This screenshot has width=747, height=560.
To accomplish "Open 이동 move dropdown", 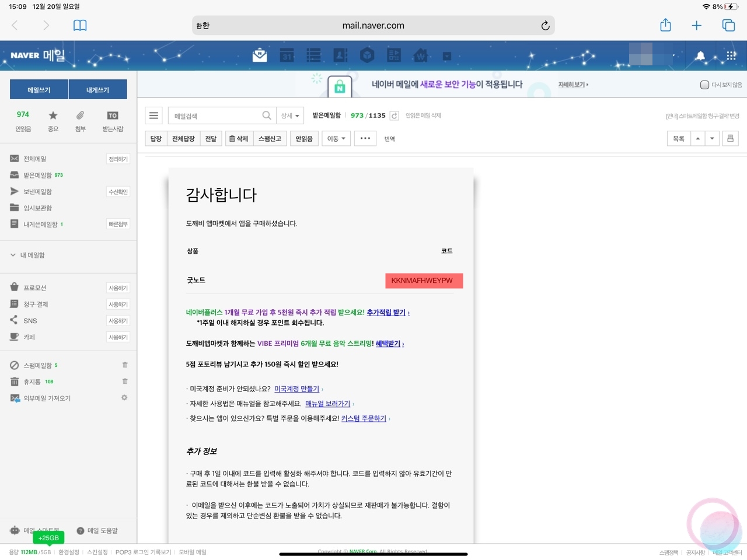I will pyautogui.click(x=336, y=139).
